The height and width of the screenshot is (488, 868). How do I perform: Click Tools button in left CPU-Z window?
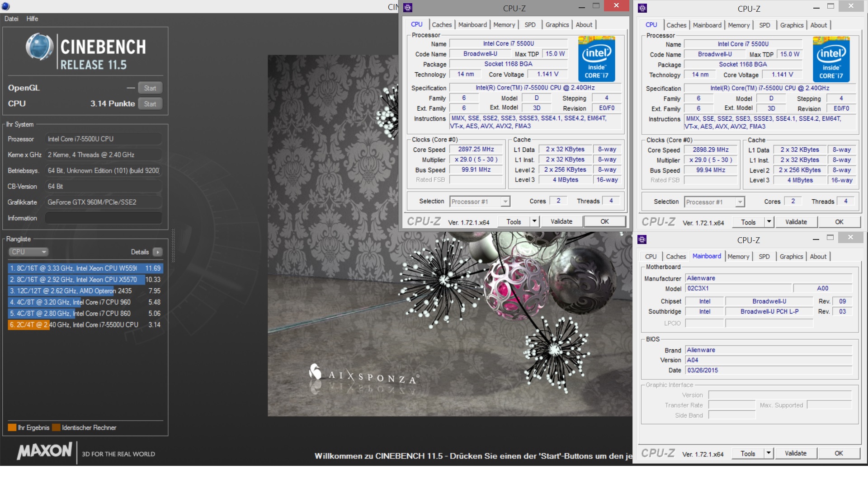(514, 221)
